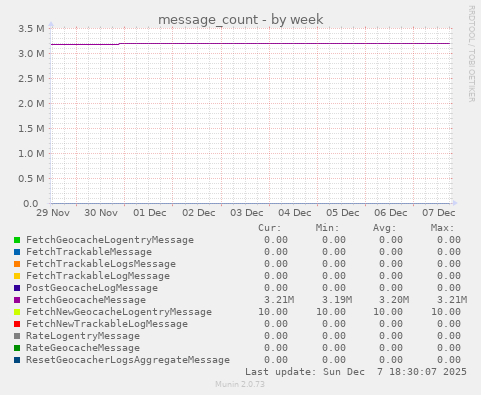Click the FetchGeocacheLogentryMessage legend label
Screen dimensions: 481x395
point(110,240)
